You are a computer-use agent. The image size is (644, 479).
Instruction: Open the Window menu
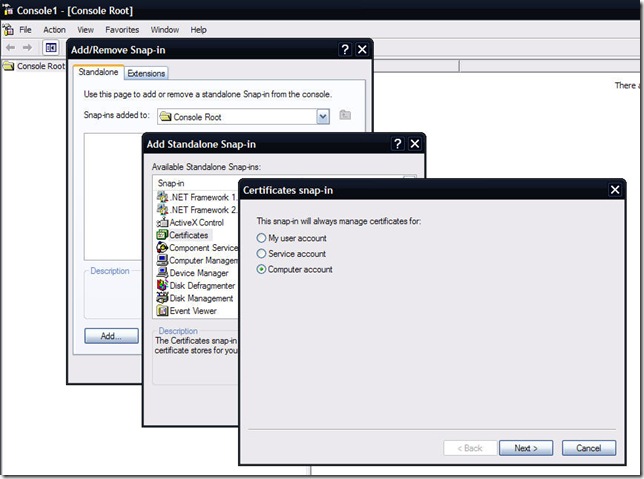(x=164, y=30)
